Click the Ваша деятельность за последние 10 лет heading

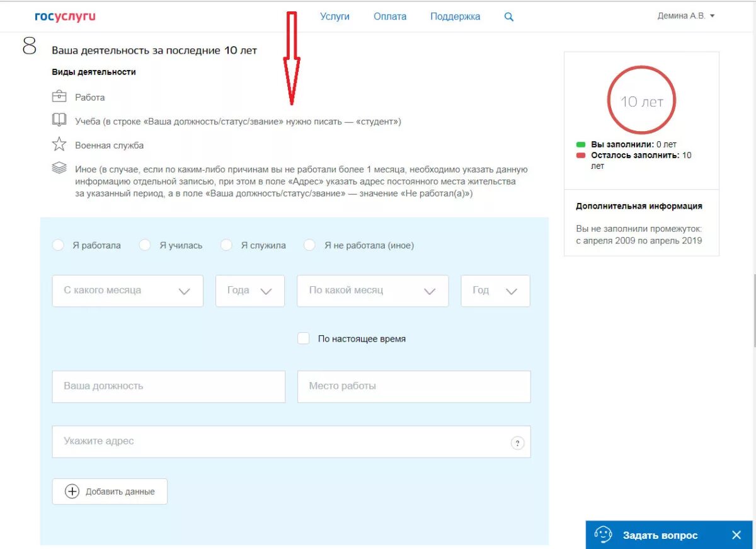click(x=154, y=50)
